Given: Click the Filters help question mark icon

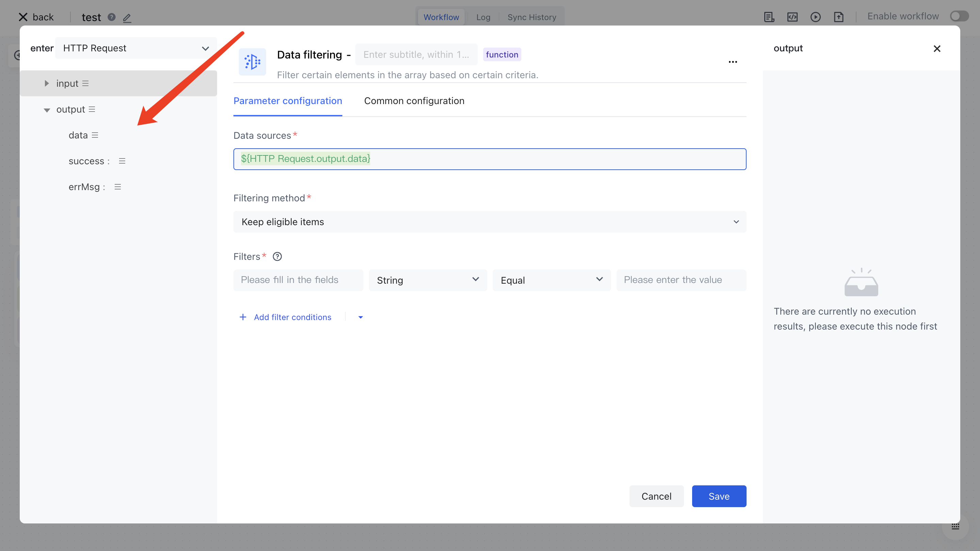Looking at the screenshot, I should (277, 257).
